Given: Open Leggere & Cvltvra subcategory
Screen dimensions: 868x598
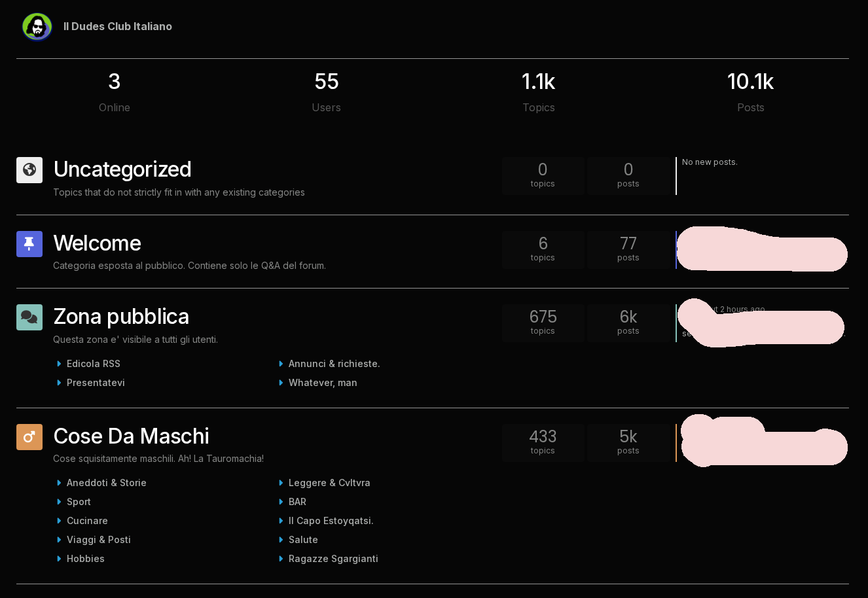Looking at the screenshot, I should [329, 483].
